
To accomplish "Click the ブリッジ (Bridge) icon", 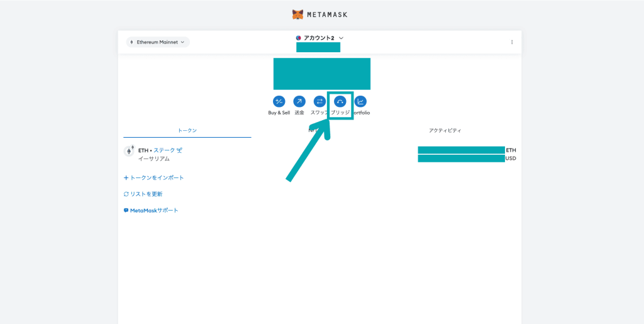I will point(340,101).
